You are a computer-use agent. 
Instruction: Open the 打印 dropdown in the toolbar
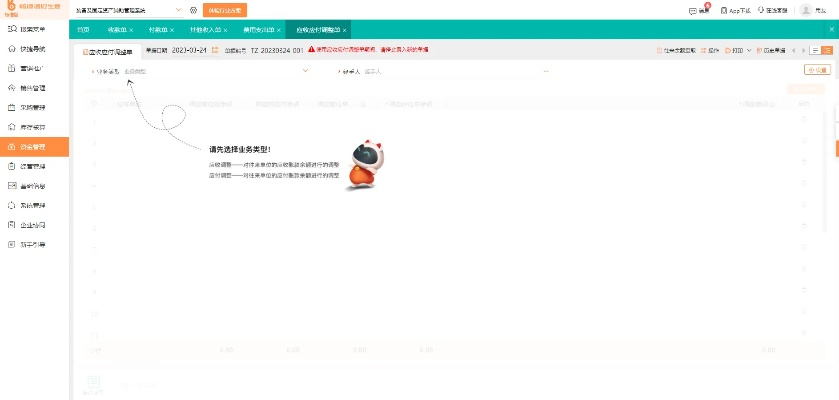[x=738, y=49]
